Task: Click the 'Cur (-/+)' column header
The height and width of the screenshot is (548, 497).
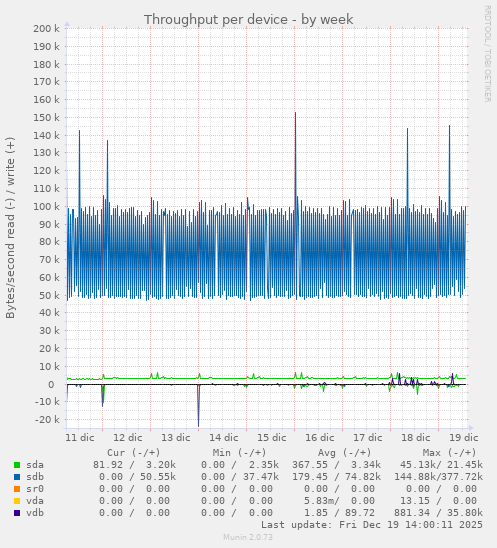Action: 134,453
